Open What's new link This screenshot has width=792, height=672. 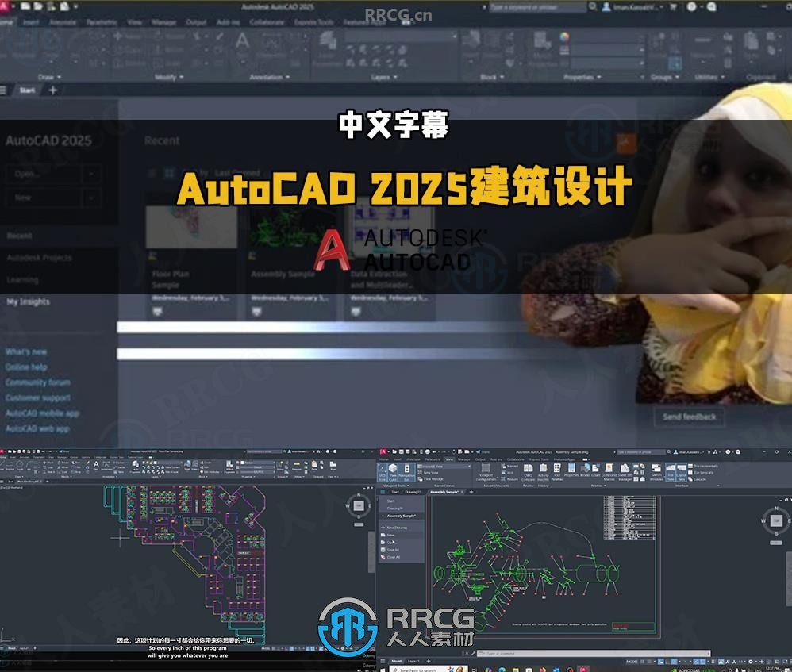point(26,352)
